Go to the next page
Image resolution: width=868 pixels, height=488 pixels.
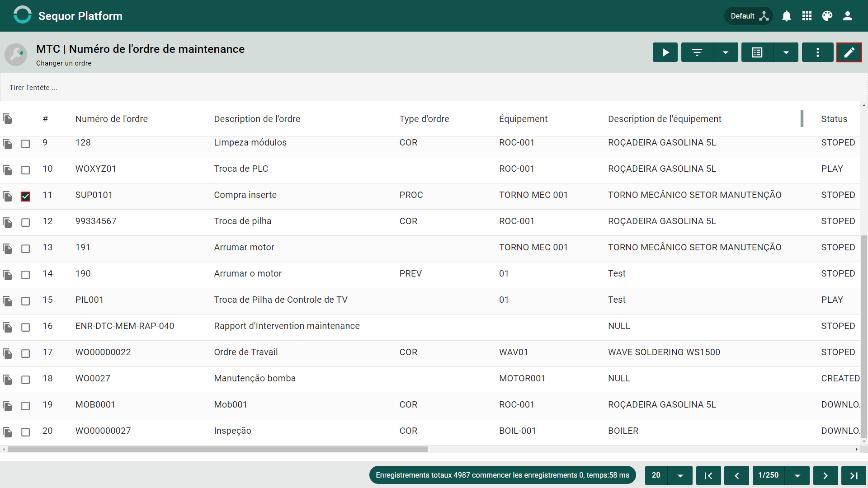click(x=826, y=475)
